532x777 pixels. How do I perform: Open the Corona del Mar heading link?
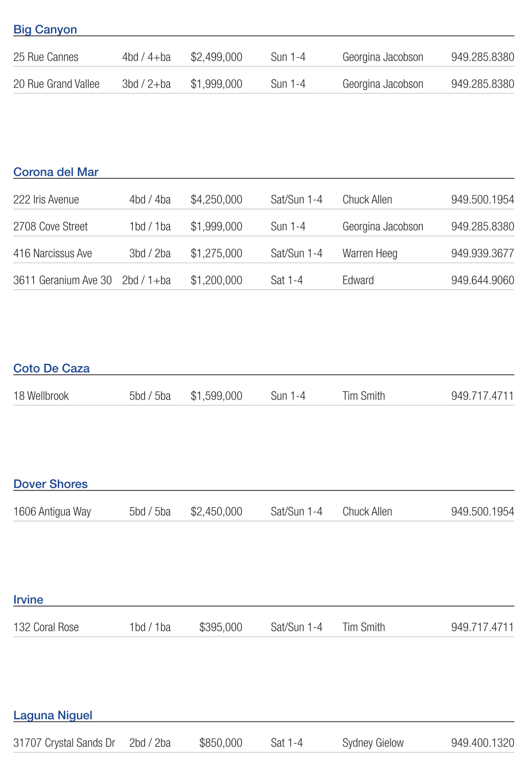pos(56,172)
